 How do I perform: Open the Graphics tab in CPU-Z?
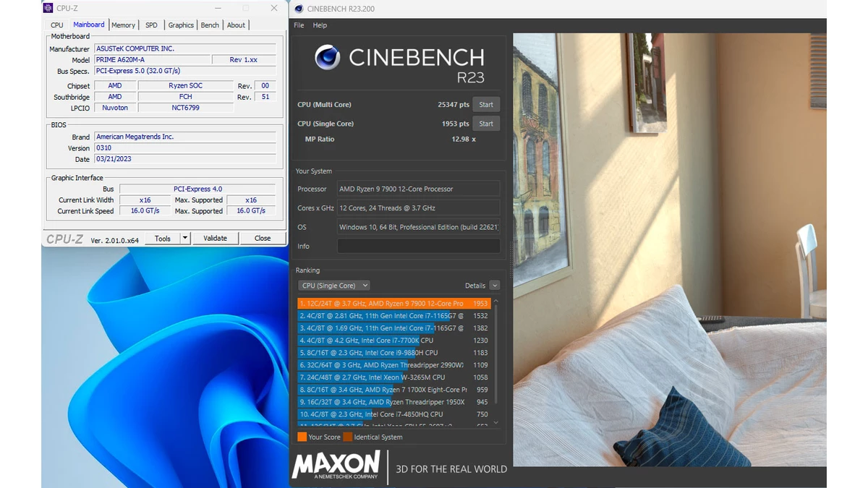[x=181, y=25]
